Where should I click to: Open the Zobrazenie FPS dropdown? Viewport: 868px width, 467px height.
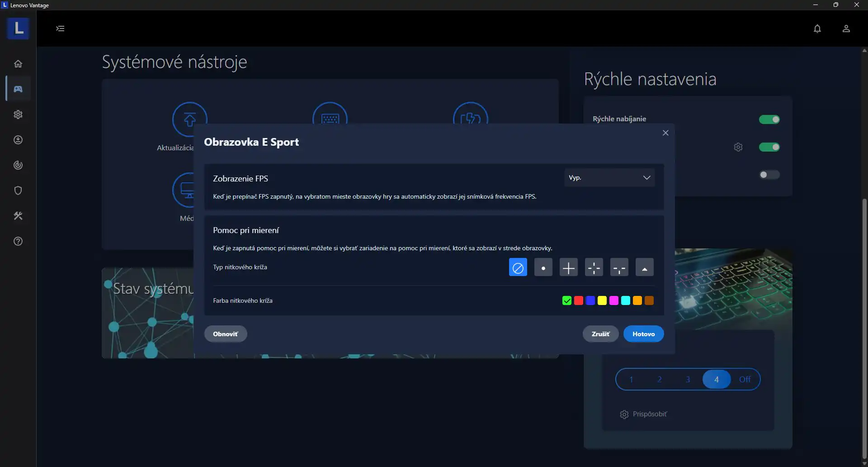click(609, 178)
